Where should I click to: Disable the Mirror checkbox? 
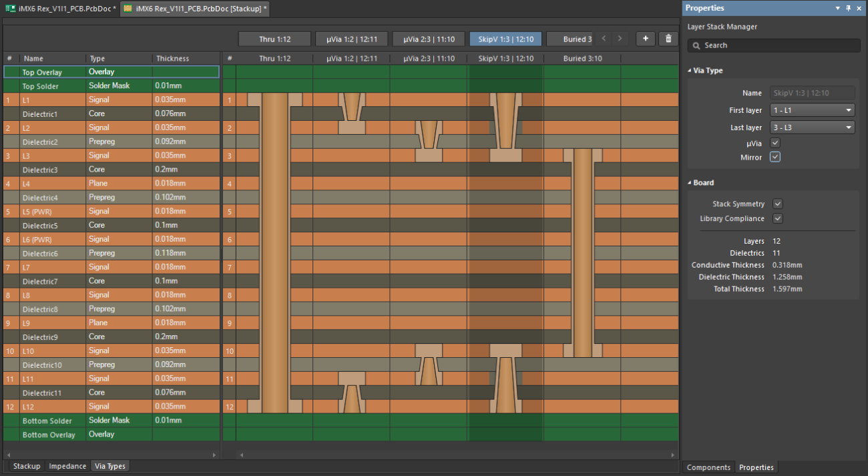775,158
